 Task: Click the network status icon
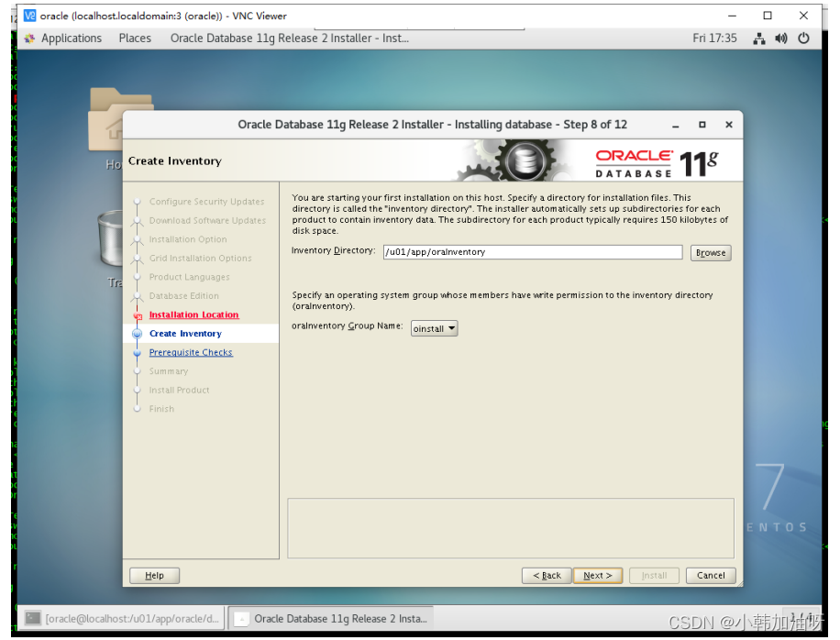point(759,39)
